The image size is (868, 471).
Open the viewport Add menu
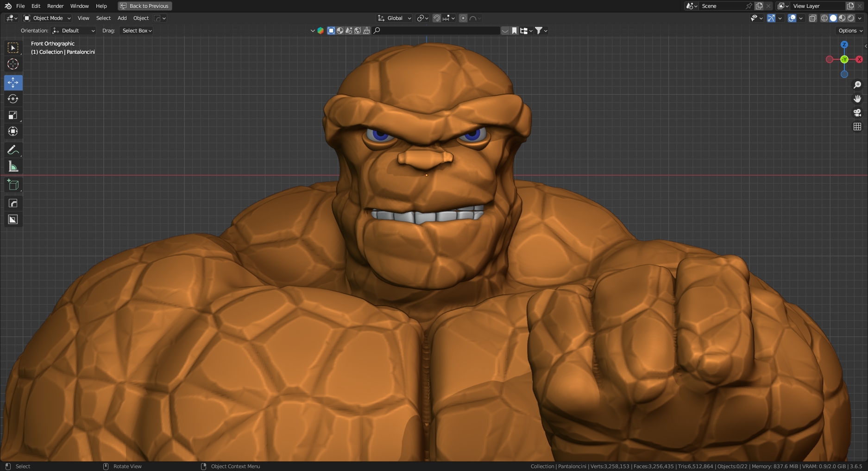click(x=122, y=18)
